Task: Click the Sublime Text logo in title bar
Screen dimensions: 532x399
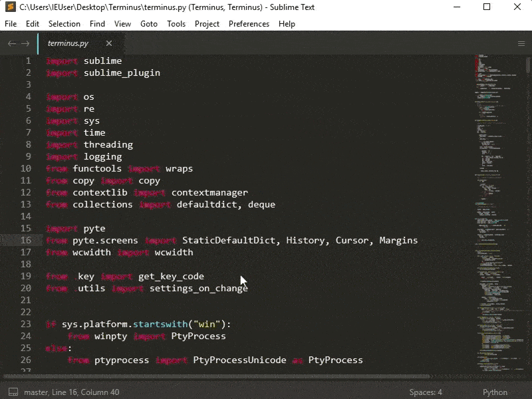Action: 10,7
